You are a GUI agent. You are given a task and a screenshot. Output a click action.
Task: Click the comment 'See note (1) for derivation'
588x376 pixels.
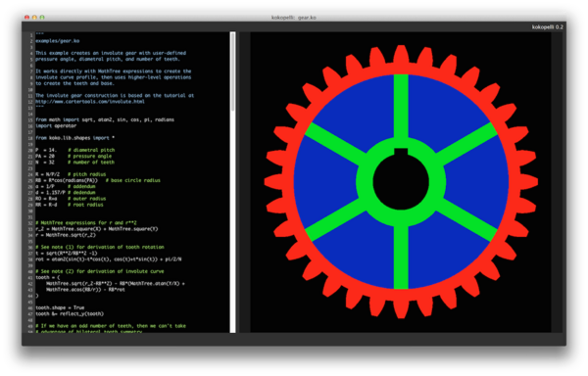(x=100, y=247)
